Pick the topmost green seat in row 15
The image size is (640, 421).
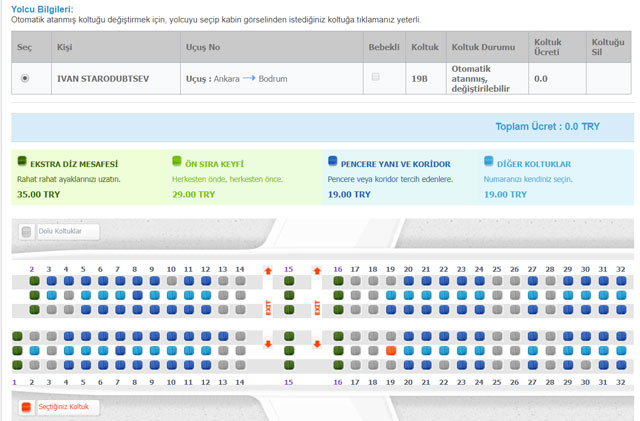289,282
